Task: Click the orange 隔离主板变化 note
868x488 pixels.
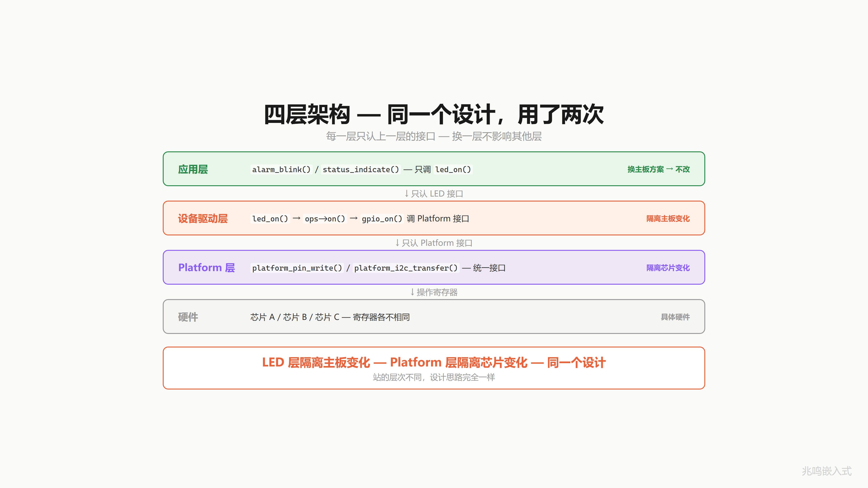Action: point(668,218)
